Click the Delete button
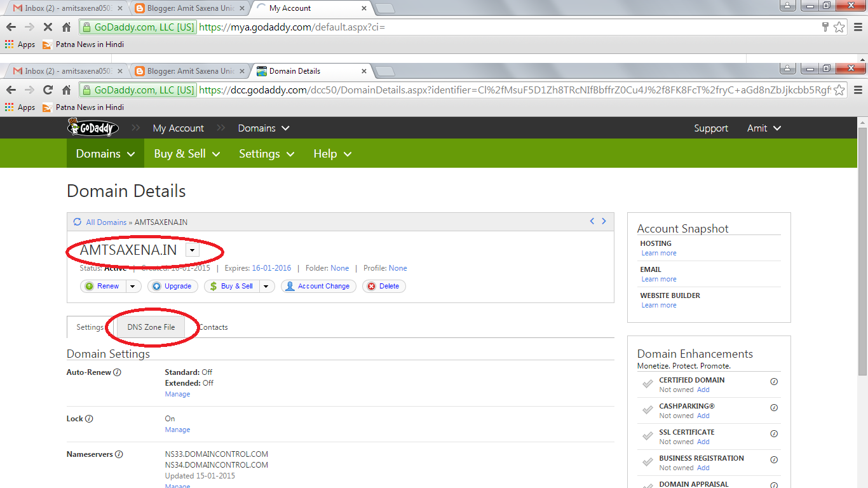The image size is (868, 488). coord(384,287)
